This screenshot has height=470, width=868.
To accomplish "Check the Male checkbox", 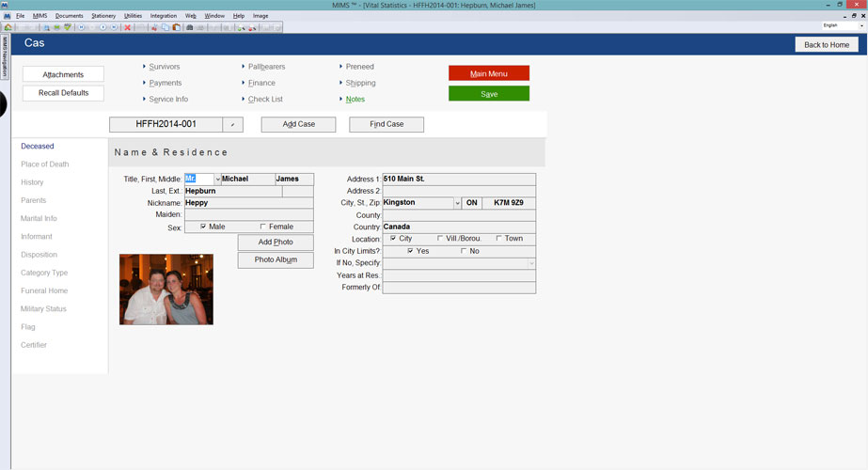I will 203,227.
